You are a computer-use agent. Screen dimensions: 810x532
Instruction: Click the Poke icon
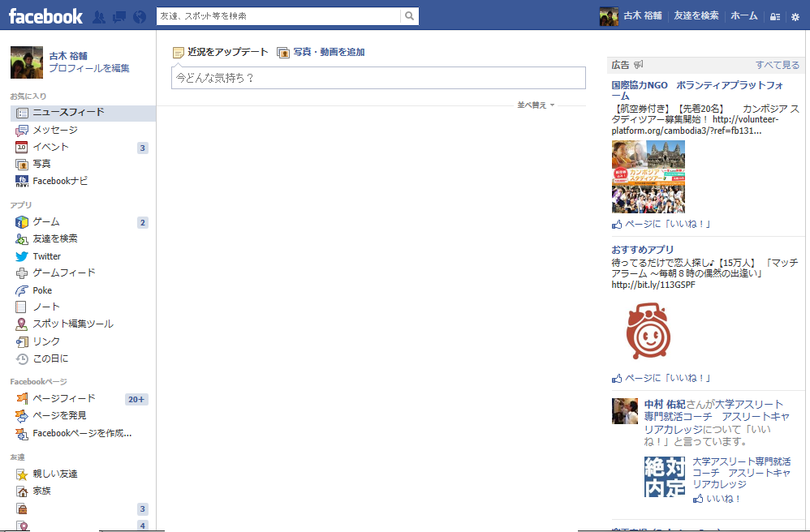coord(22,290)
